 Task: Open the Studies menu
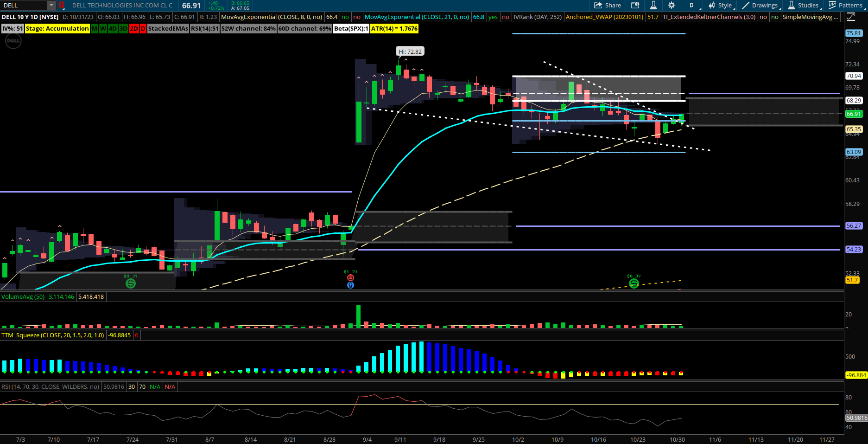[x=805, y=6]
